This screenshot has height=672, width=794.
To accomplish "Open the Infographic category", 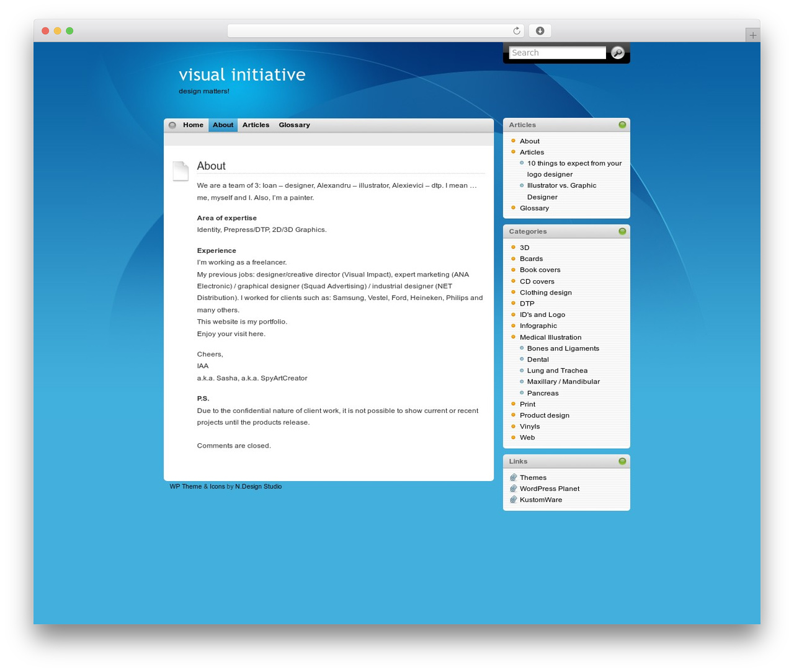I will [538, 326].
